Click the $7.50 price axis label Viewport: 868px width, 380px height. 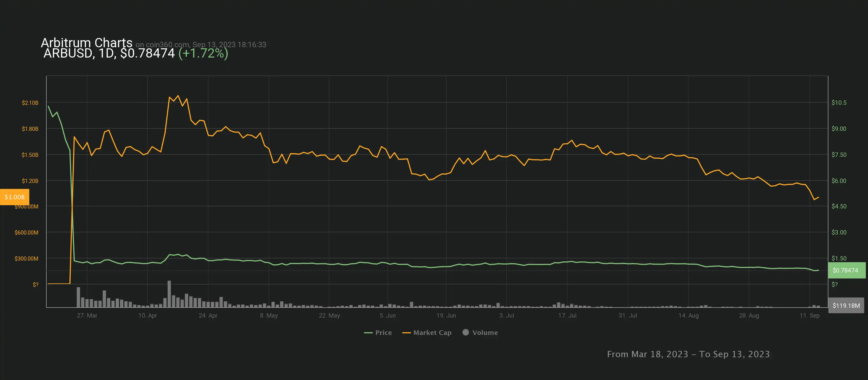coord(839,154)
